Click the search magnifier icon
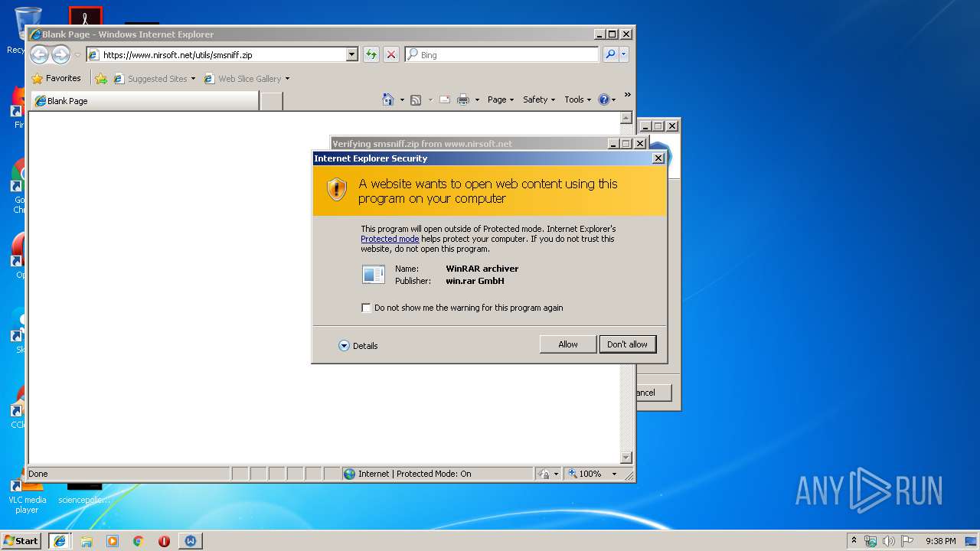The height and width of the screenshot is (551, 980). point(610,54)
